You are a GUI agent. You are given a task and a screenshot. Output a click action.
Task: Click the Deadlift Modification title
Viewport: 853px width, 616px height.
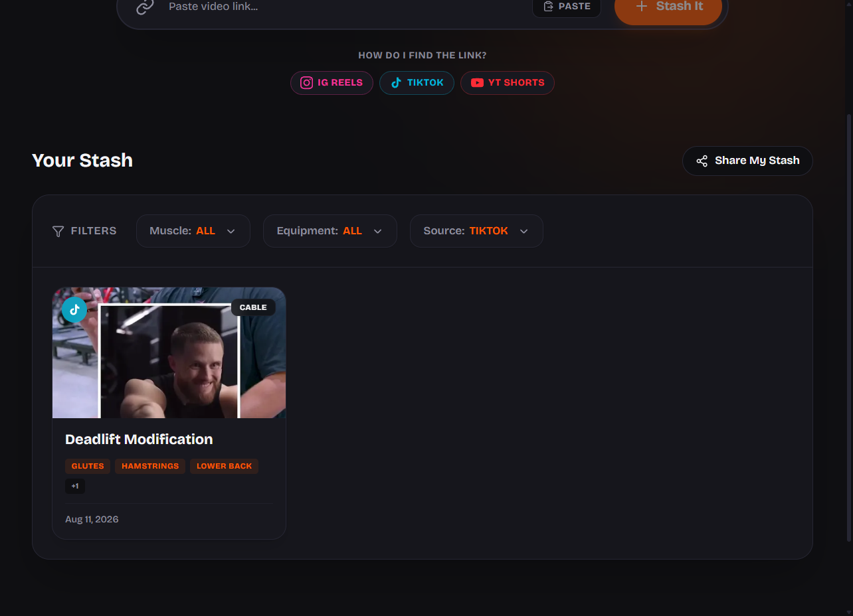pyautogui.click(x=139, y=439)
